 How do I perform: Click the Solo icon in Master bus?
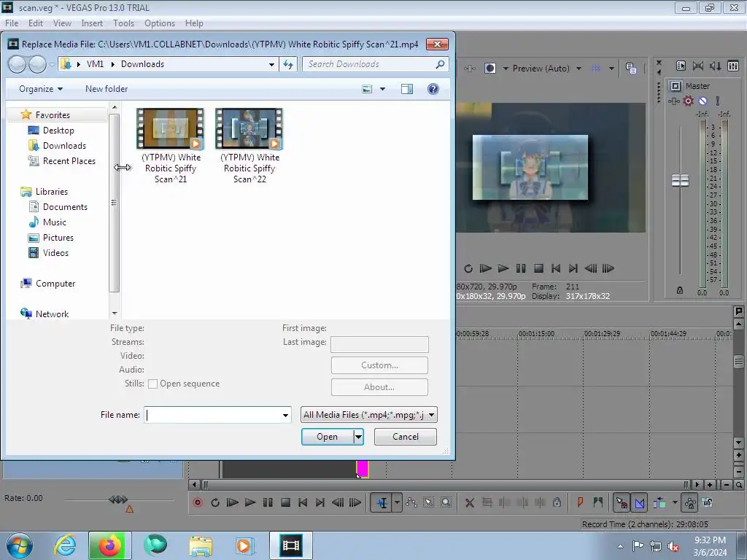(718, 101)
